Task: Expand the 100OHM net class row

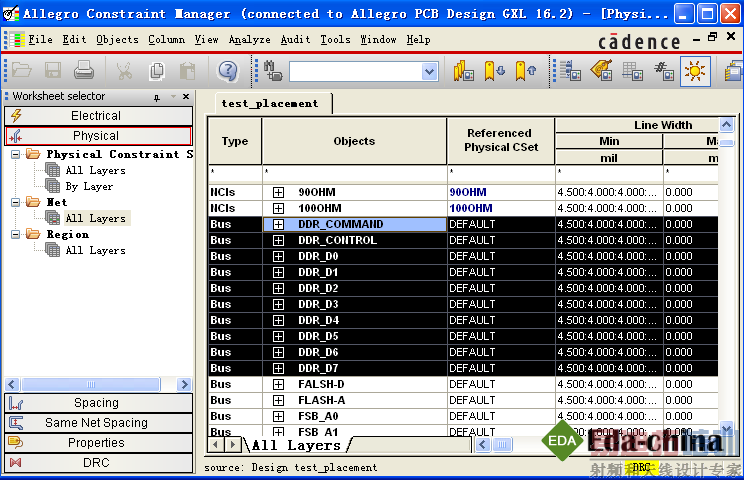Action: 279,208
